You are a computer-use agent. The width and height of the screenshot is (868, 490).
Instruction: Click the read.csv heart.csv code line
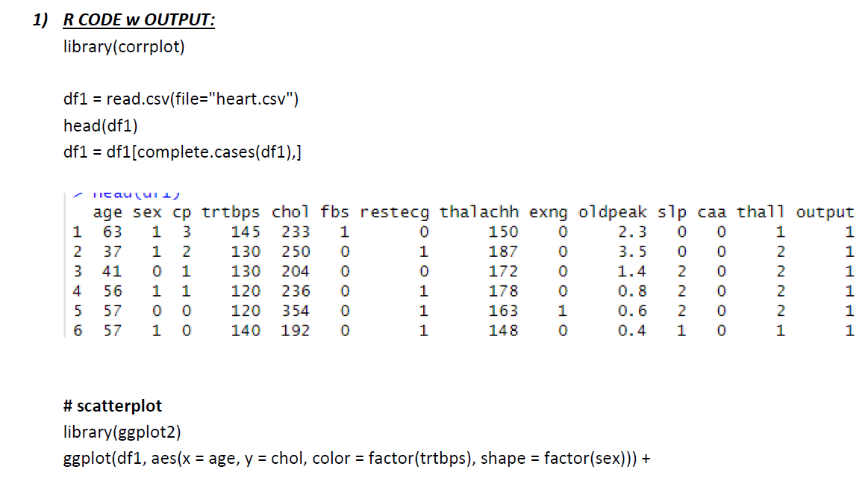[181, 99]
